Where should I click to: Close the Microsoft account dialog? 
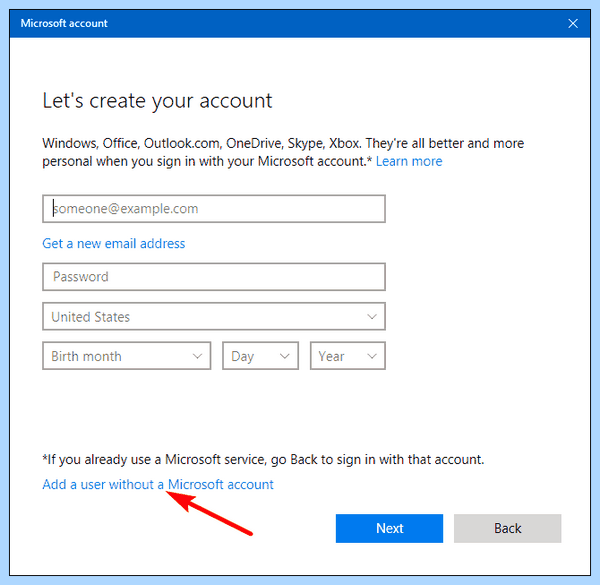[573, 24]
